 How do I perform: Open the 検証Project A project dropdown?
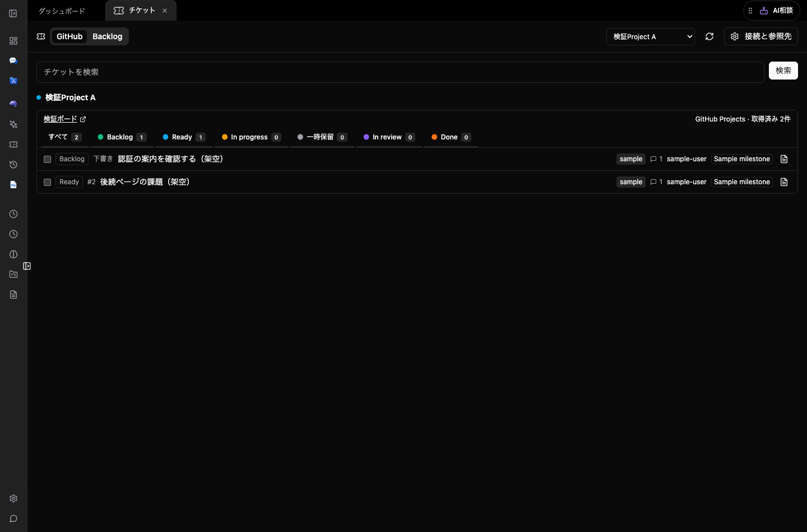651,36
